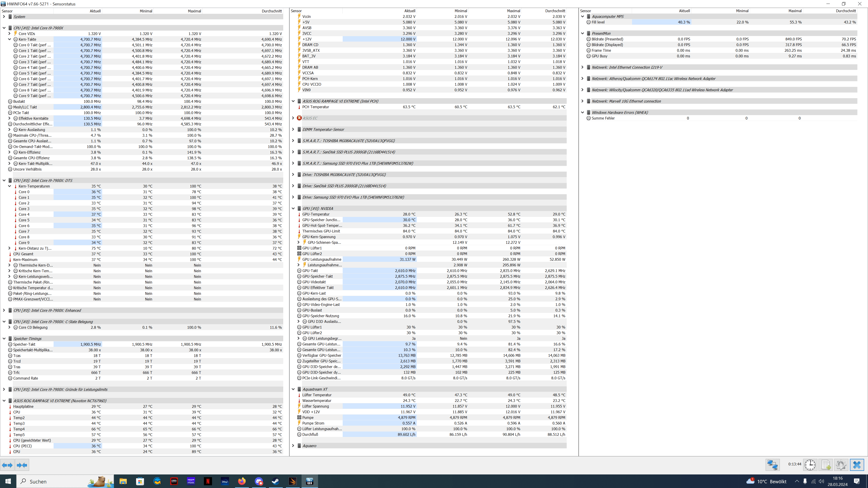Click the red error icon beside ASUS EC
The width and height of the screenshot is (868, 488).
coord(299,118)
